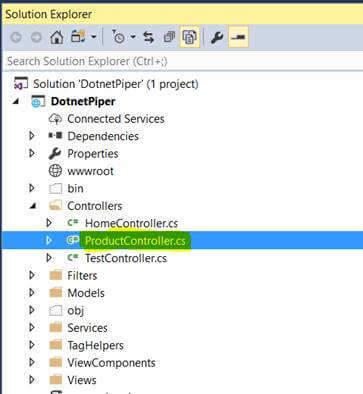Viewport: 363px width, 394px height.
Task: Expand ProductController.cs node
Action: (x=49, y=240)
